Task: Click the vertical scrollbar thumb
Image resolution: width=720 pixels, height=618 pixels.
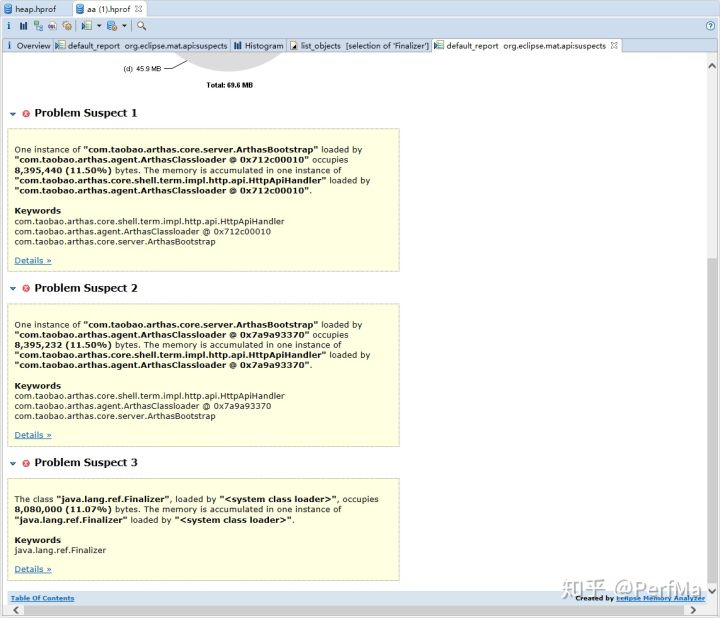Action: pos(712,420)
